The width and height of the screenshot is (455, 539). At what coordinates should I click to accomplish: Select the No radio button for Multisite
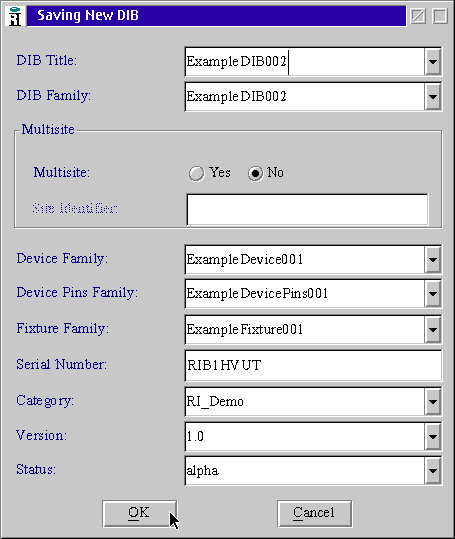coord(255,173)
